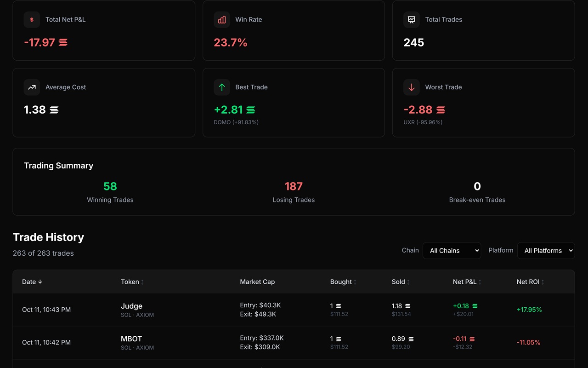Open the All Platforms dropdown
The height and width of the screenshot is (368, 588).
(x=546, y=251)
